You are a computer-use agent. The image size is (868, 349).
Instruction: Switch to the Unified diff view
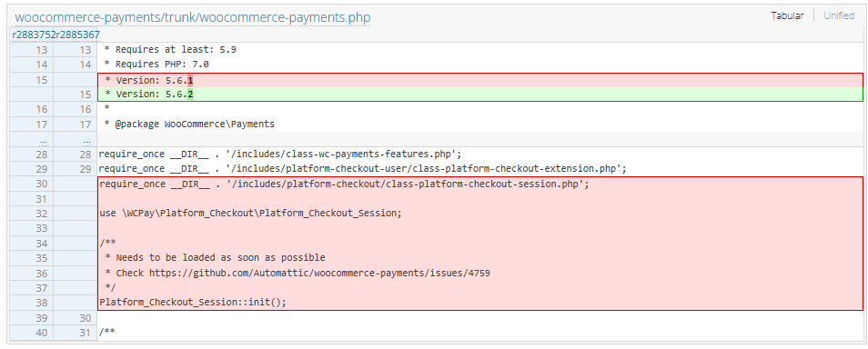[x=839, y=15]
